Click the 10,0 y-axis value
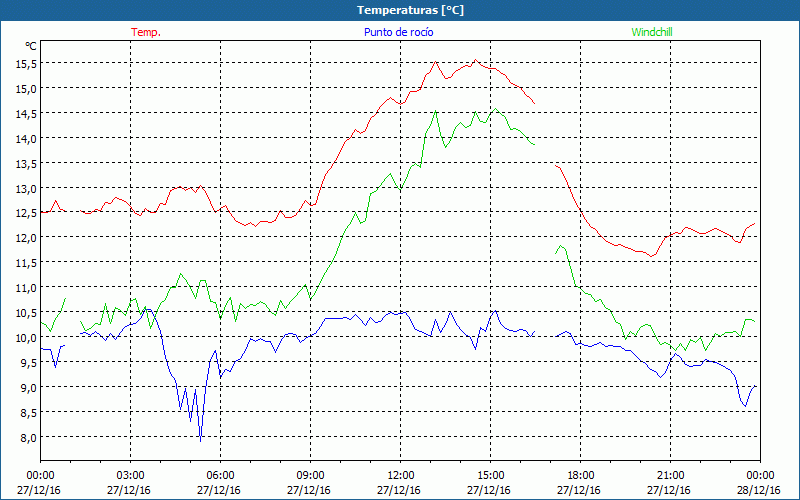This screenshot has height=500, width=800. pyautogui.click(x=27, y=337)
